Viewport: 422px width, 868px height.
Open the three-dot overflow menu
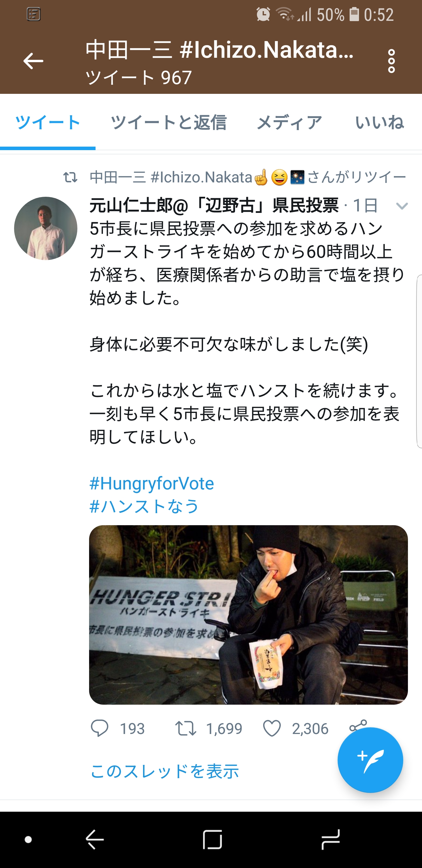[x=391, y=61]
